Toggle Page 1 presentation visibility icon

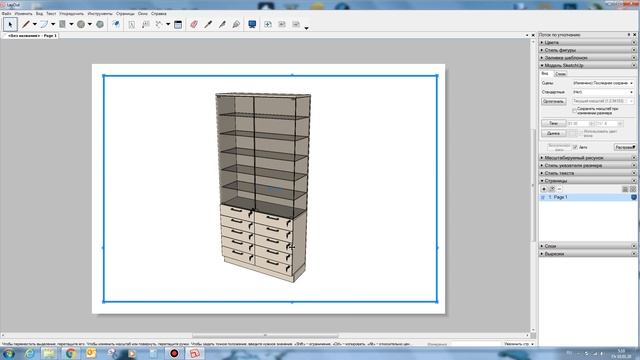click(x=633, y=197)
